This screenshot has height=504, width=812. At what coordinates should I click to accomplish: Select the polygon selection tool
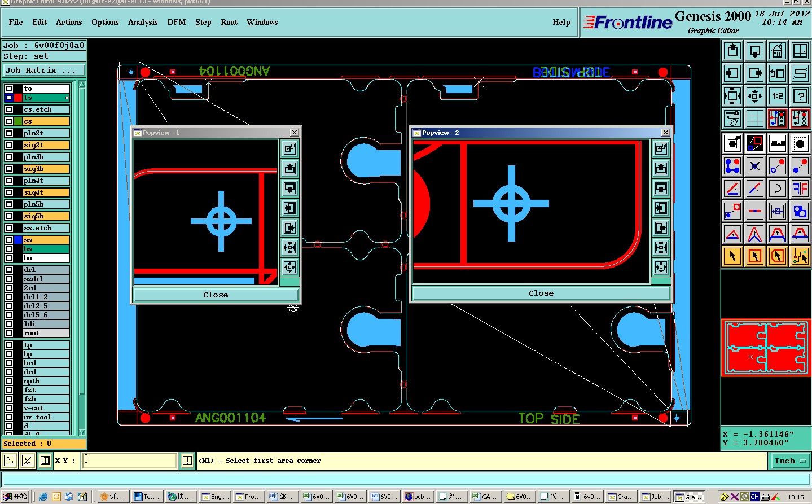[x=778, y=256]
